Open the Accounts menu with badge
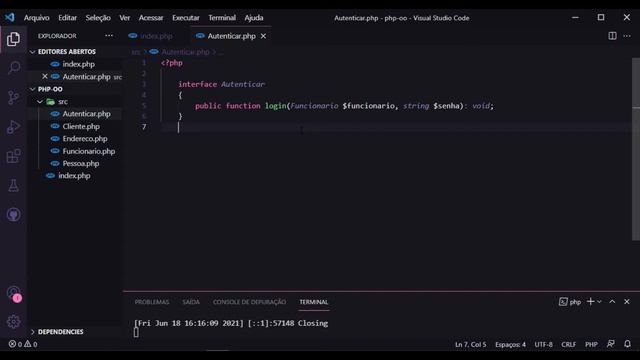The width and height of the screenshot is (640, 360). point(13,293)
